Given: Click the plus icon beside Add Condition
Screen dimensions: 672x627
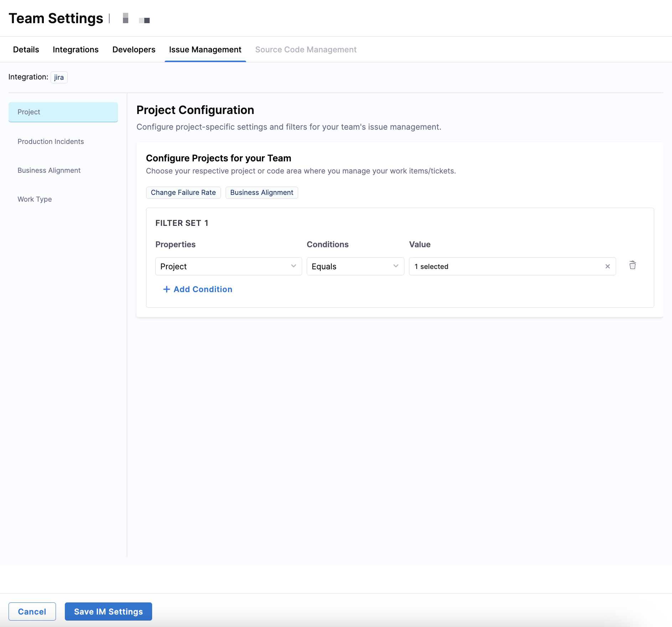Looking at the screenshot, I should click(x=166, y=289).
